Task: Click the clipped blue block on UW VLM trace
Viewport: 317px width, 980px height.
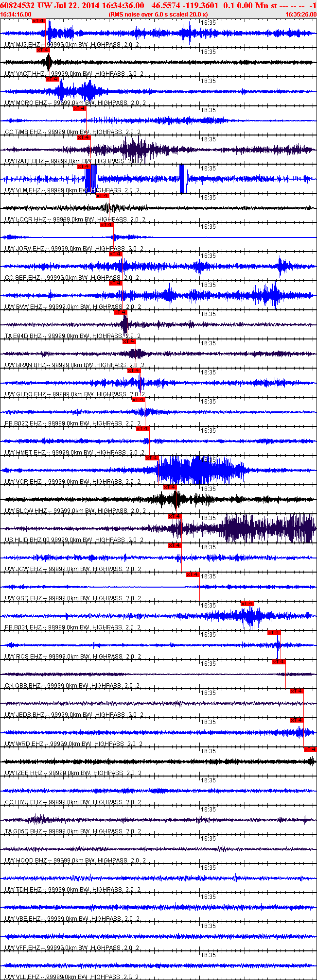Action: coord(91,179)
